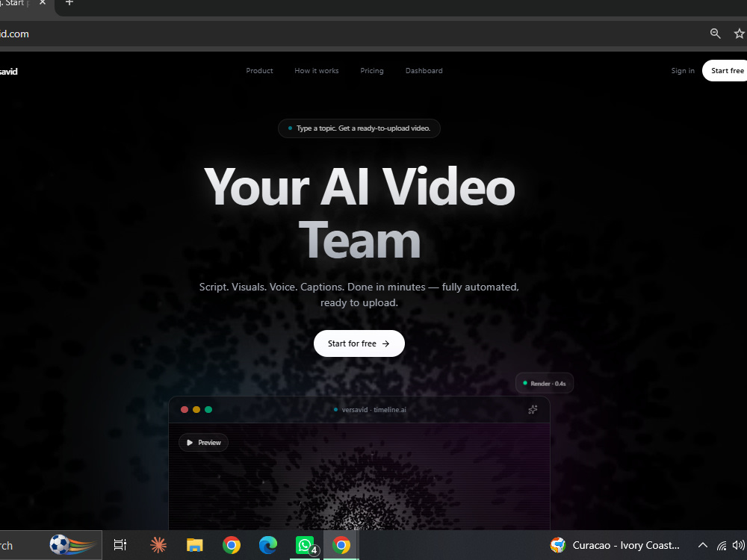The height and width of the screenshot is (560, 747).
Task: Click the Render 0.4s status badge
Action: tap(545, 383)
